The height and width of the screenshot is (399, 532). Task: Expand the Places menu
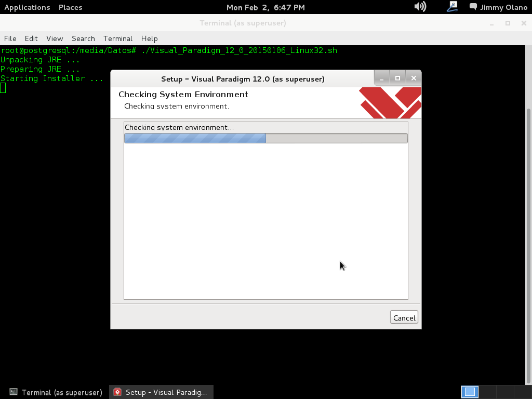[70, 7]
